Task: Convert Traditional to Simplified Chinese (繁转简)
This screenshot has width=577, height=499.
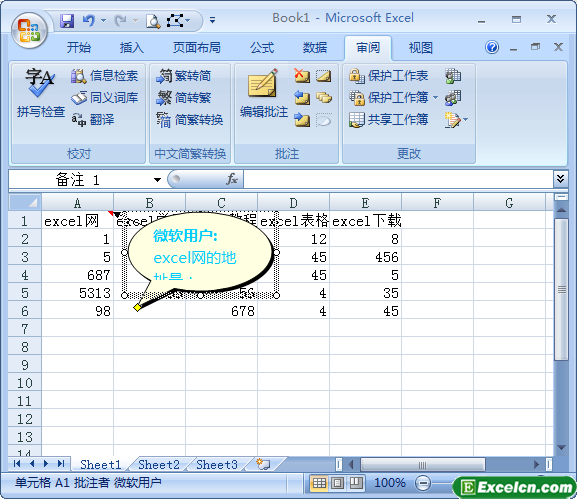Action: (x=183, y=76)
